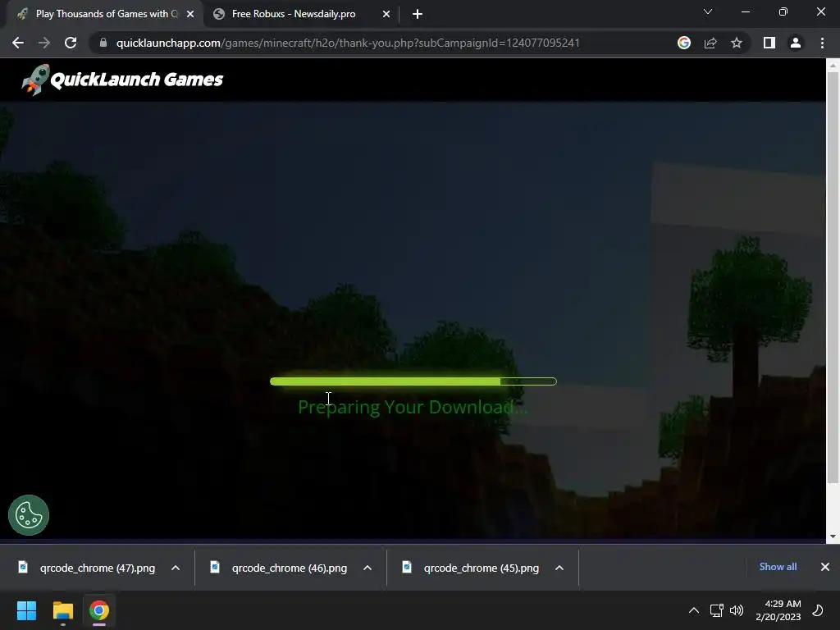
Task: Open File Explorer from taskbar
Action: (x=62, y=610)
